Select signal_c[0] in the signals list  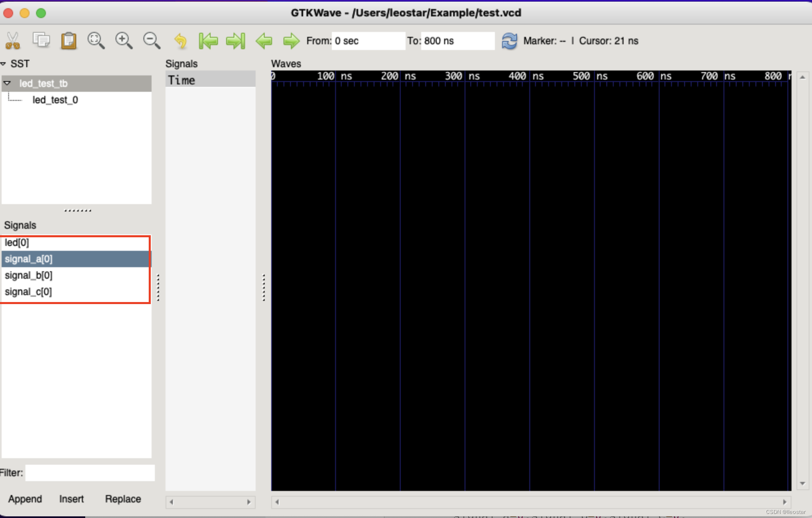coord(76,292)
